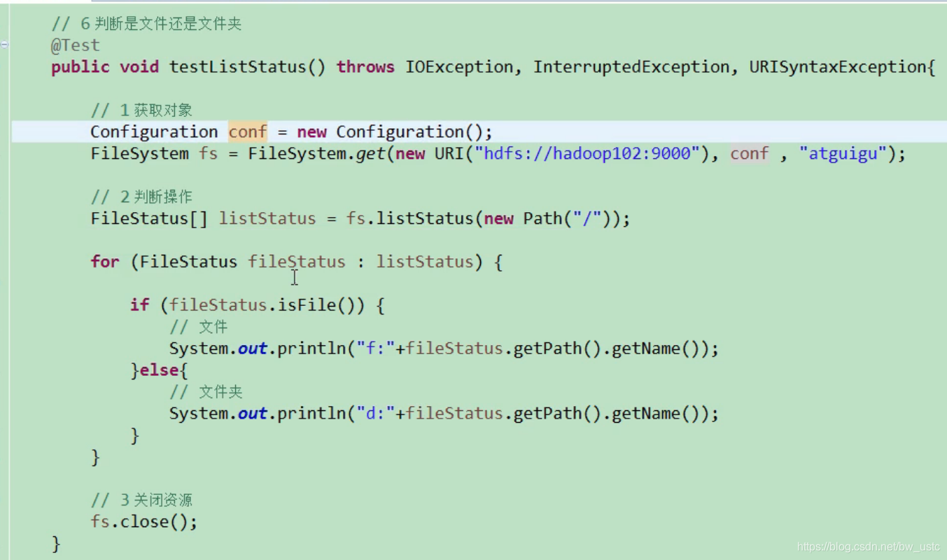Viewport: 947px width, 560px height.
Task: Click the throws keyword
Action: point(365,67)
